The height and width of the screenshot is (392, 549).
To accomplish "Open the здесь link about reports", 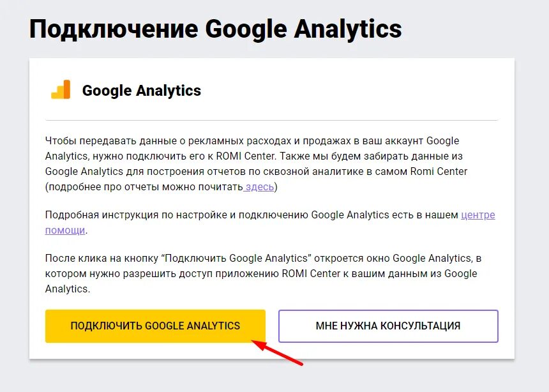I will point(259,186).
